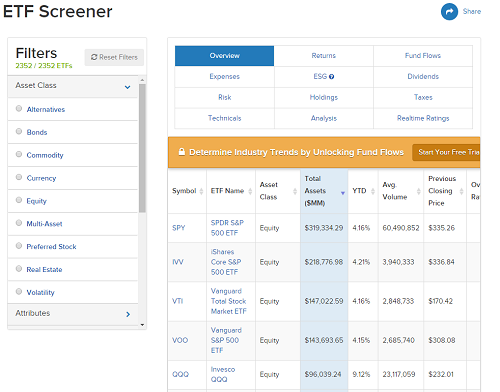Image resolution: width=500 pixels, height=392 pixels.
Task: Click the lock icon in orange banner
Action: click(x=182, y=152)
